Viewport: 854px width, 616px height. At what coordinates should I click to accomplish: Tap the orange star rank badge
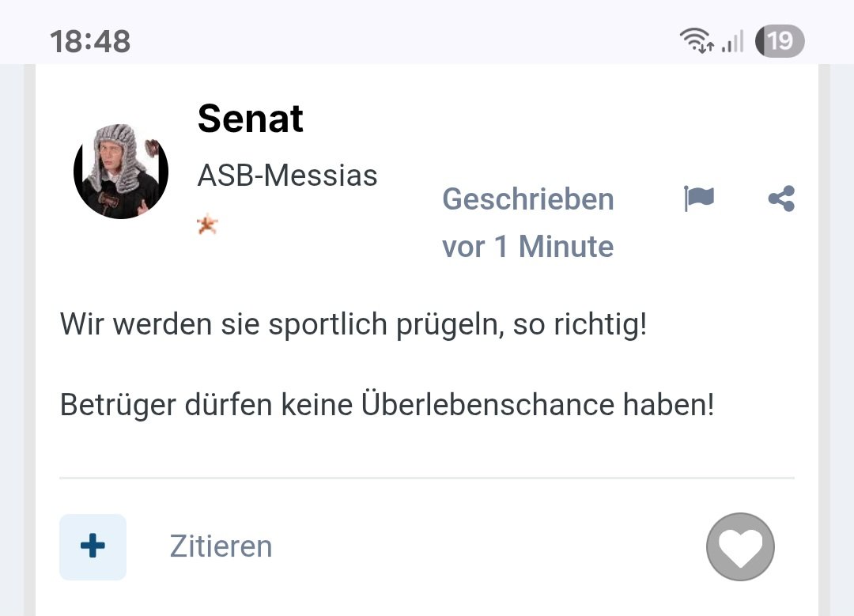pyautogui.click(x=206, y=225)
